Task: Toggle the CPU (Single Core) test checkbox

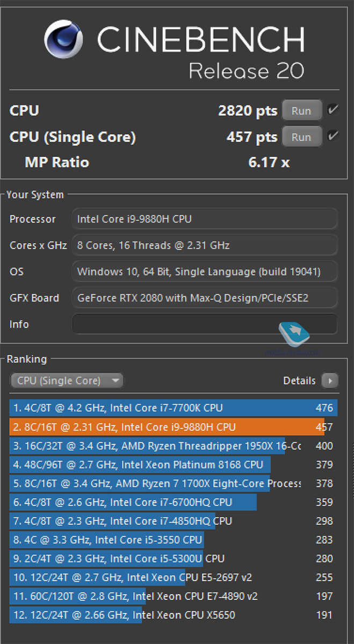Action: tap(333, 136)
